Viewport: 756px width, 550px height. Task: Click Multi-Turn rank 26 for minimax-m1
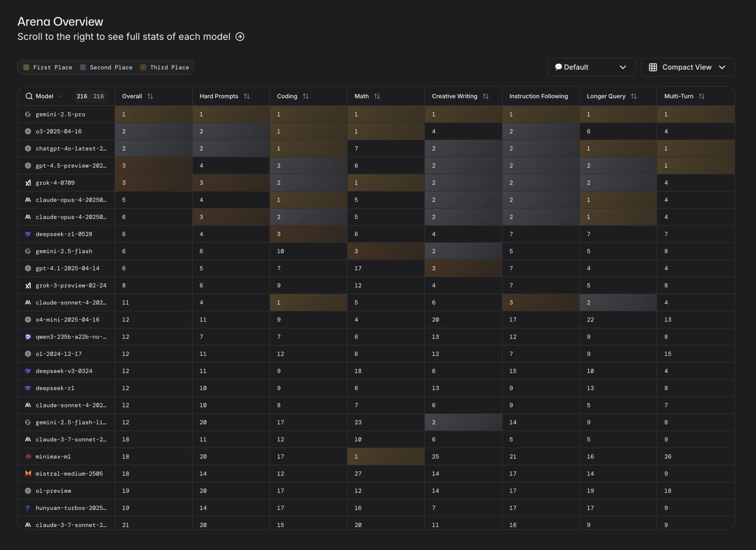[696, 456]
